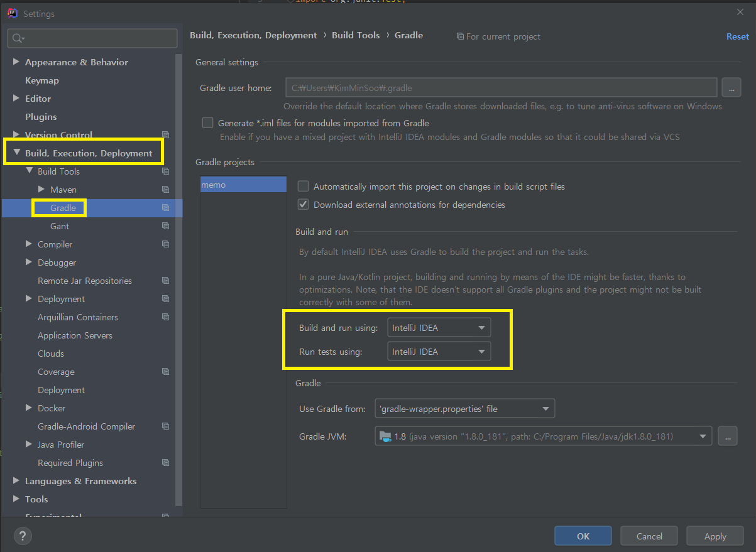Select Arquillian Containers page

(78, 317)
